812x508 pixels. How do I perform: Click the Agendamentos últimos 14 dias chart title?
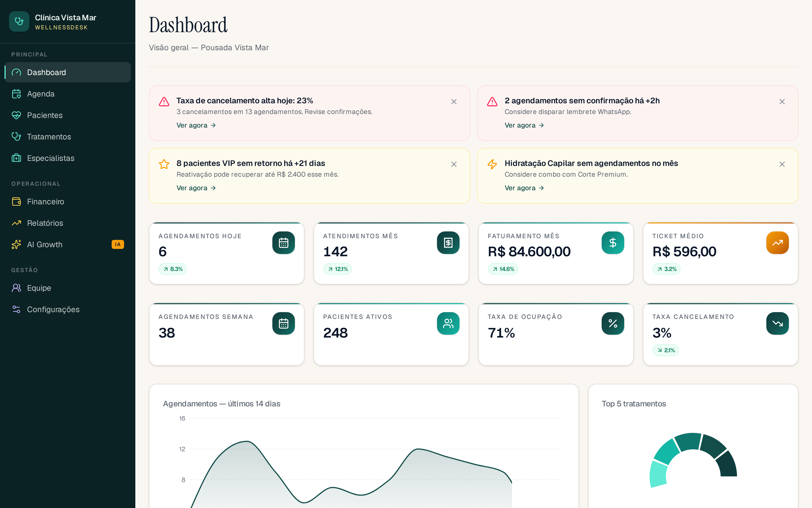(221, 404)
